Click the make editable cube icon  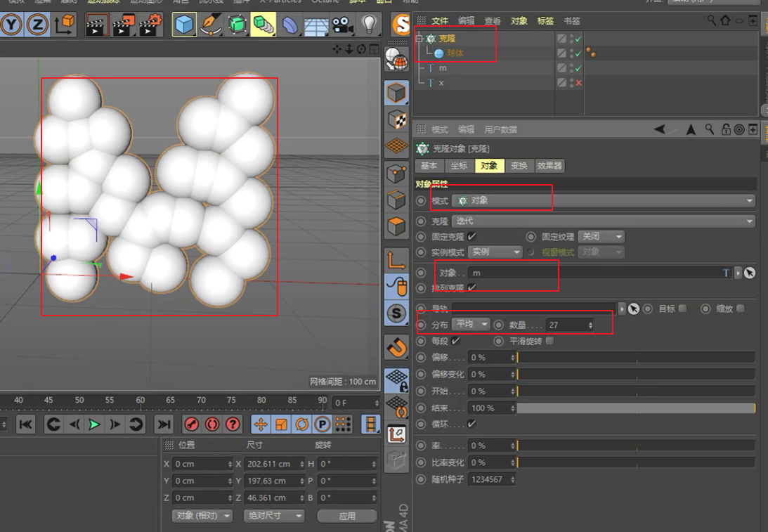(396, 93)
